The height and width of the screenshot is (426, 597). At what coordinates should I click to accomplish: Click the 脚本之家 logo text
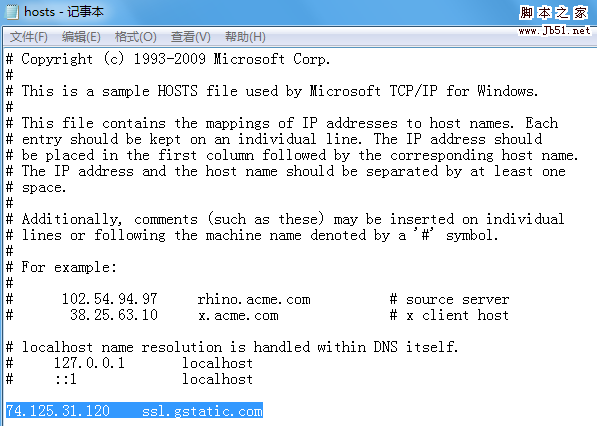pyautogui.click(x=553, y=13)
